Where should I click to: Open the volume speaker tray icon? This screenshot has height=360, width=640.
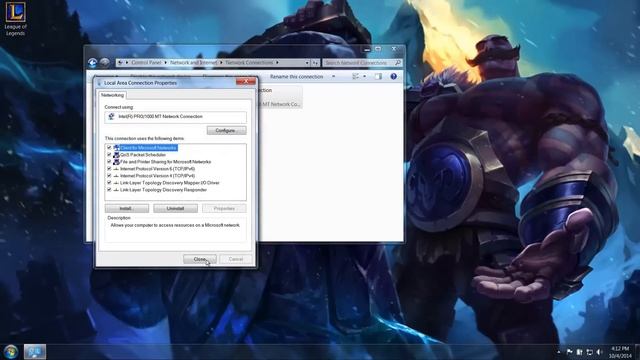[599, 352]
